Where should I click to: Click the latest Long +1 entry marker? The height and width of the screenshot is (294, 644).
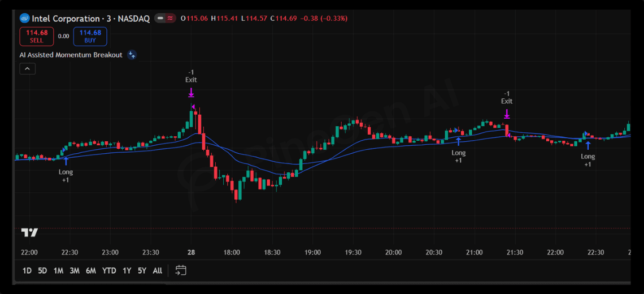pyautogui.click(x=588, y=153)
